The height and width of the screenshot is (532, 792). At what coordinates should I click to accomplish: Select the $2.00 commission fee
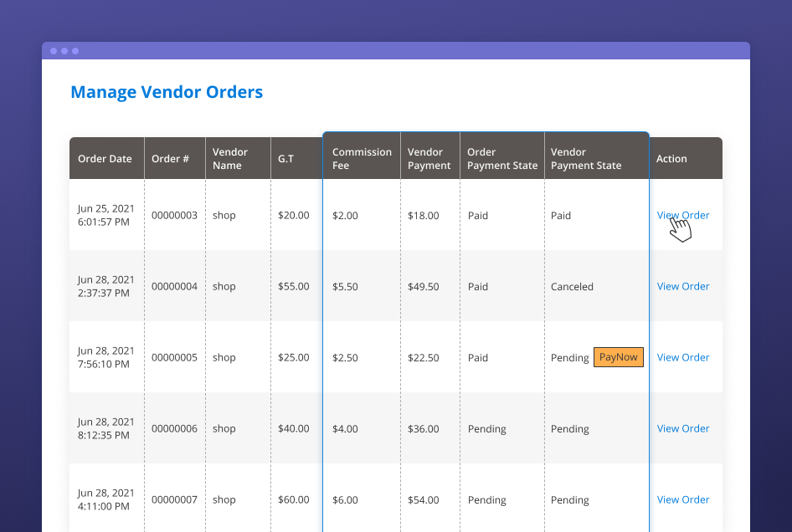345,216
